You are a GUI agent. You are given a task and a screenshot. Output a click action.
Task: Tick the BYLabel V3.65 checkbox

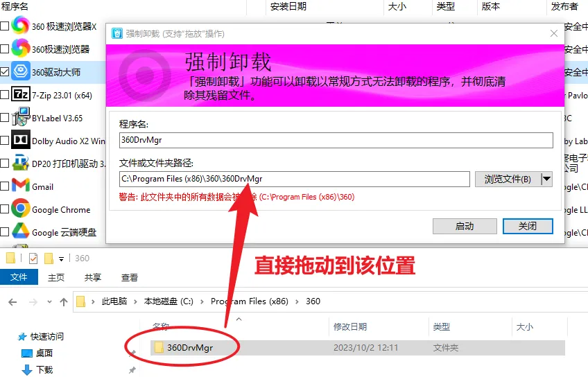click(4, 117)
